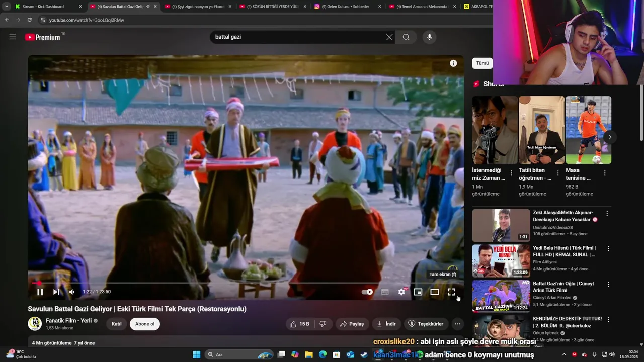Image resolution: width=644 pixels, height=362 pixels.
Task: Show hidden tray icons chevron
Action: [x=564, y=354]
